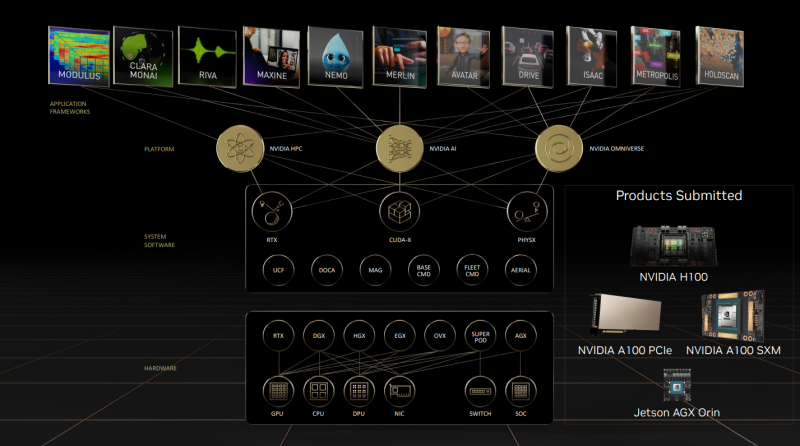
Task: Select the AGX hardware circle
Action: (521, 336)
